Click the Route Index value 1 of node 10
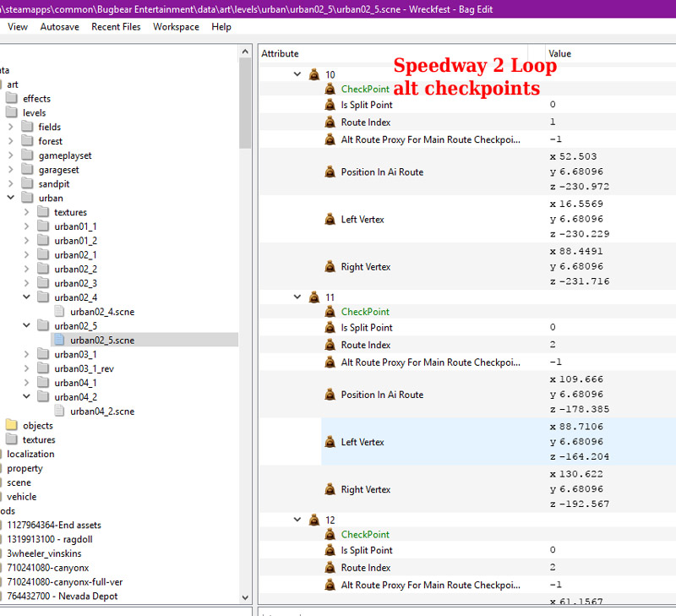676x616 pixels. (x=553, y=122)
